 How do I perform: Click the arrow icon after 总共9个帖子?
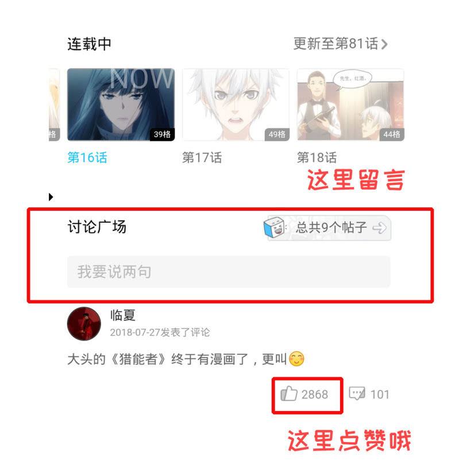coord(379,228)
